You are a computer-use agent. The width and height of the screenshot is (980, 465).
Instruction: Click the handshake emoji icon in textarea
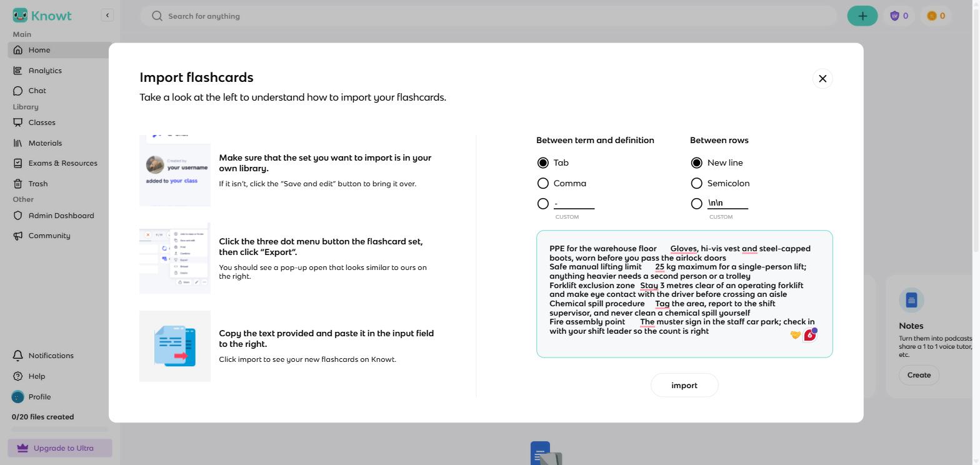click(796, 335)
